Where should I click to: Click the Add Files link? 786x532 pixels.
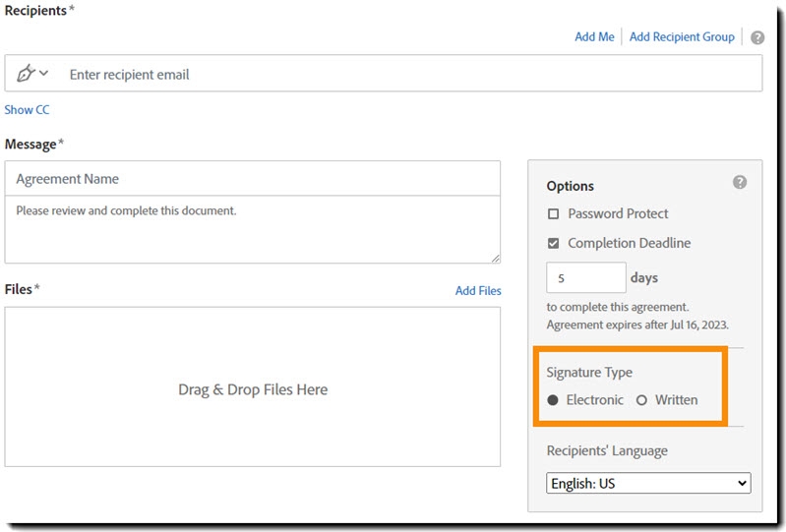coord(478,291)
